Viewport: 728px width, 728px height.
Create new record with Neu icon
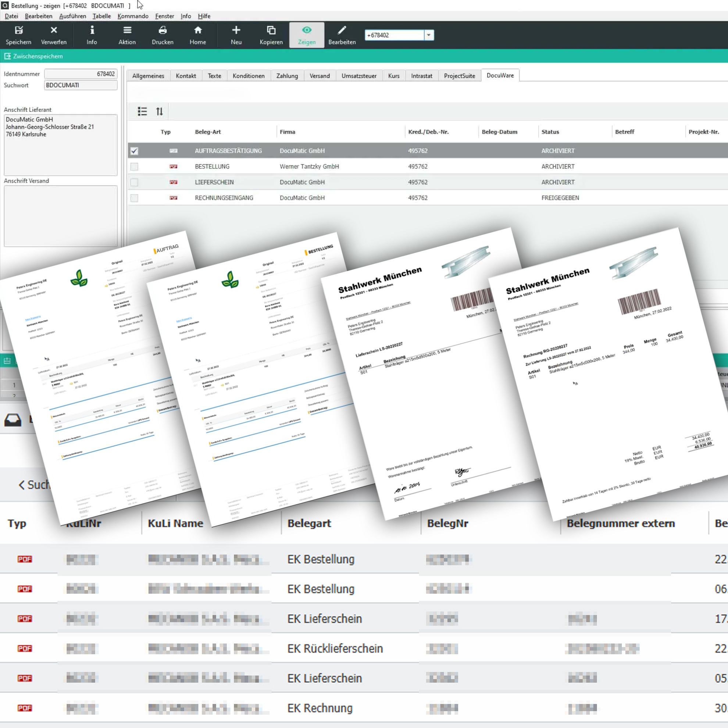point(236,31)
